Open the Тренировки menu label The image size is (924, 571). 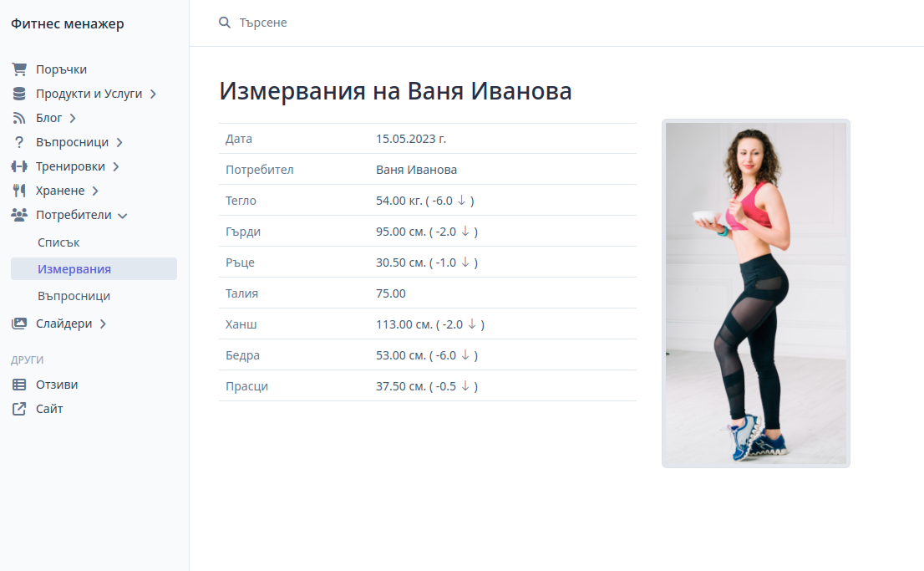click(70, 166)
